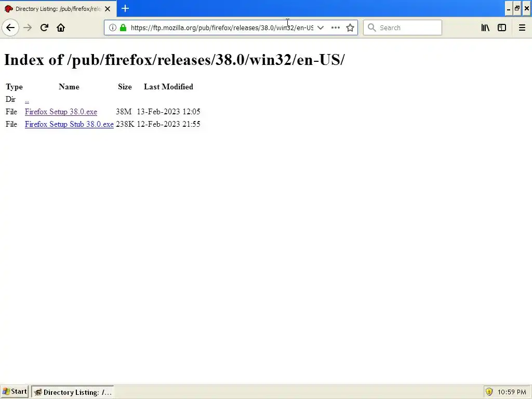Image resolution: width=532 pixels, height=399 pixels.
Task: Minimize the browser window
Action: coord(508,8)
